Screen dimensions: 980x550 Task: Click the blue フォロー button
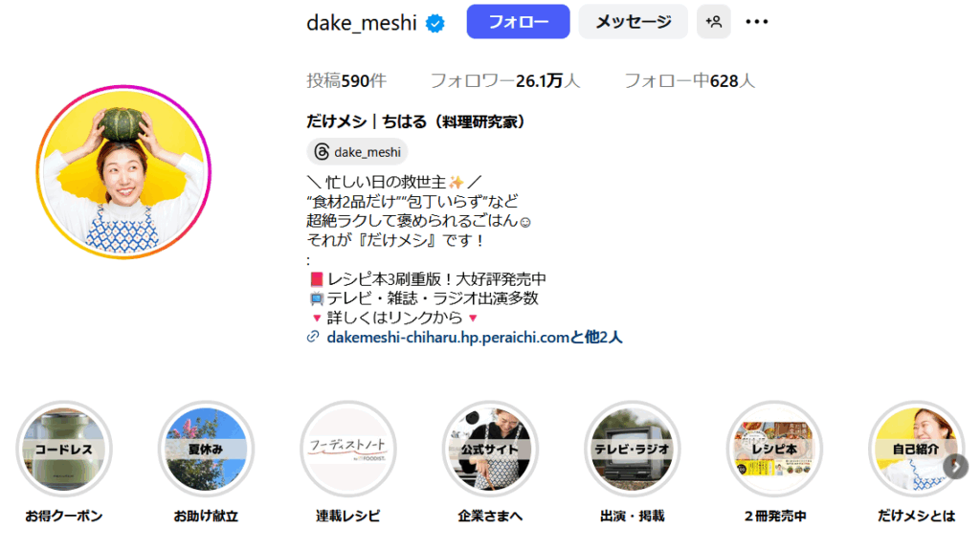(518, 22)
